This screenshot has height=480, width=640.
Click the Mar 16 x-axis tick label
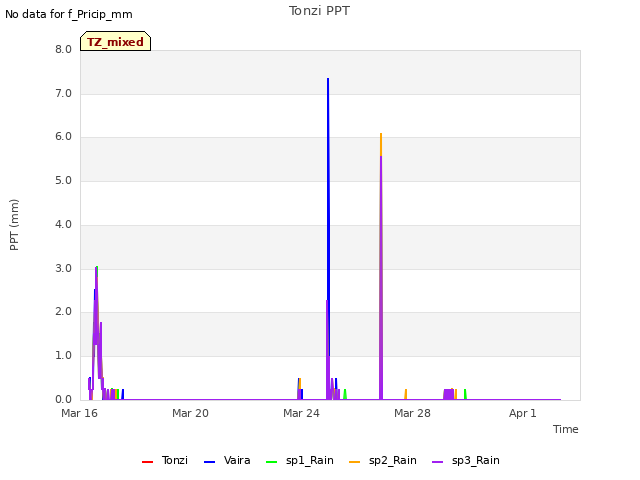pyautogui.click(x=80, y=413)
